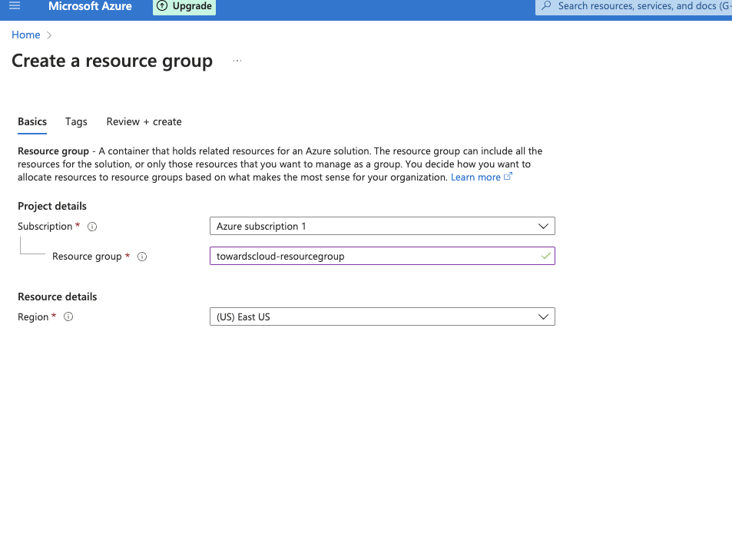This screenshot has height=560, width=732.
Task: Click the Resource group field label
Action: pyautogui.click(x=87, y=257)
